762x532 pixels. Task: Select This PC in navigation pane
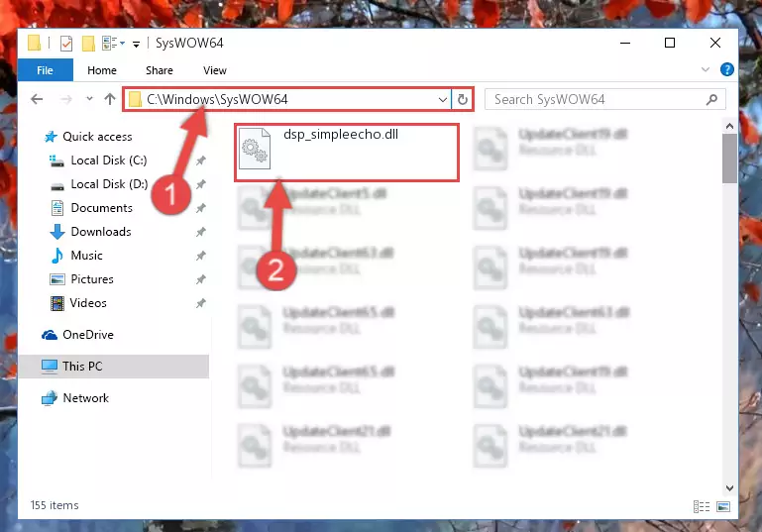click(114, 367)
